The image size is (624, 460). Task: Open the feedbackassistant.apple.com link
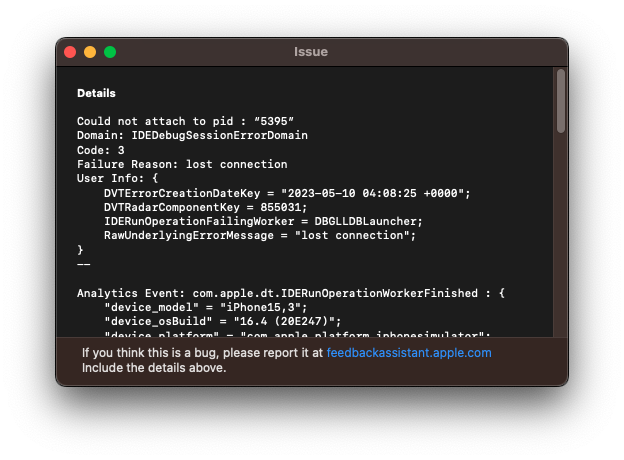click(x=408, y=353)
